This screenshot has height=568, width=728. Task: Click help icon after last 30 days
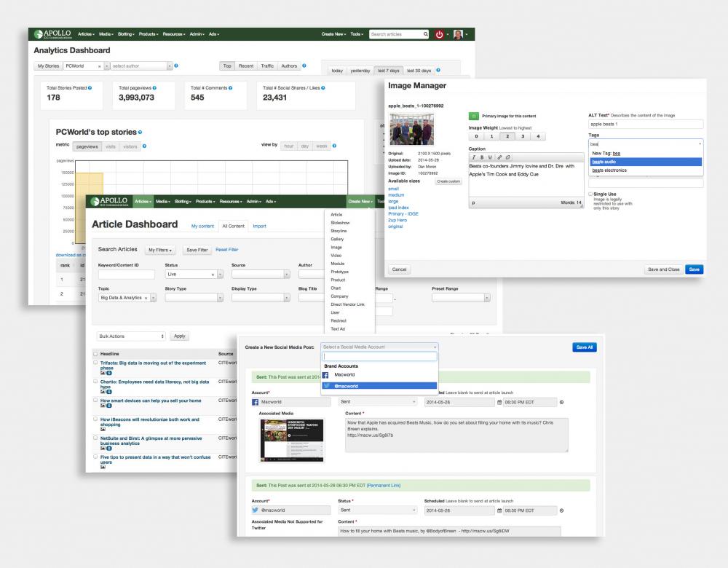(x=438, y=70)
